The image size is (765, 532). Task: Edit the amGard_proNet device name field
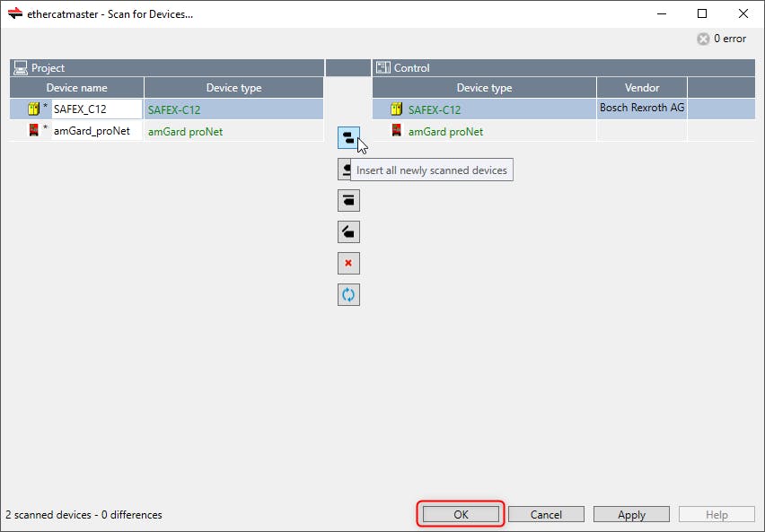pos(97,131)
